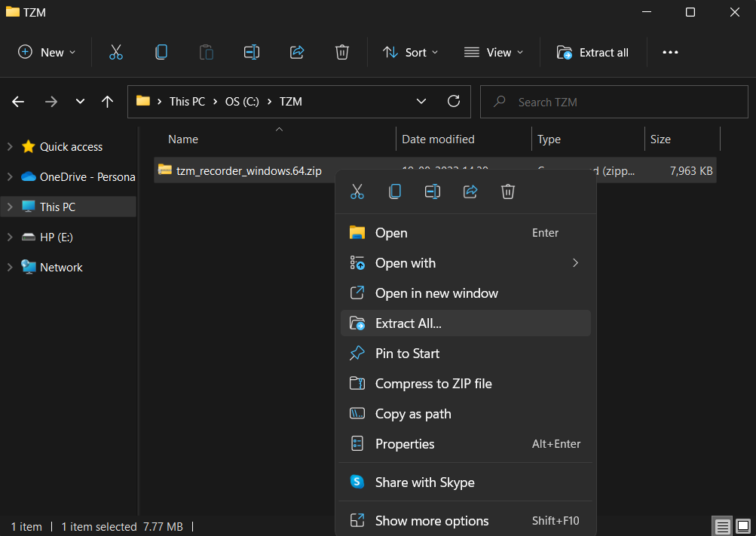
Task: Click Show more options menu entry
Action: [x=432, y=521]
